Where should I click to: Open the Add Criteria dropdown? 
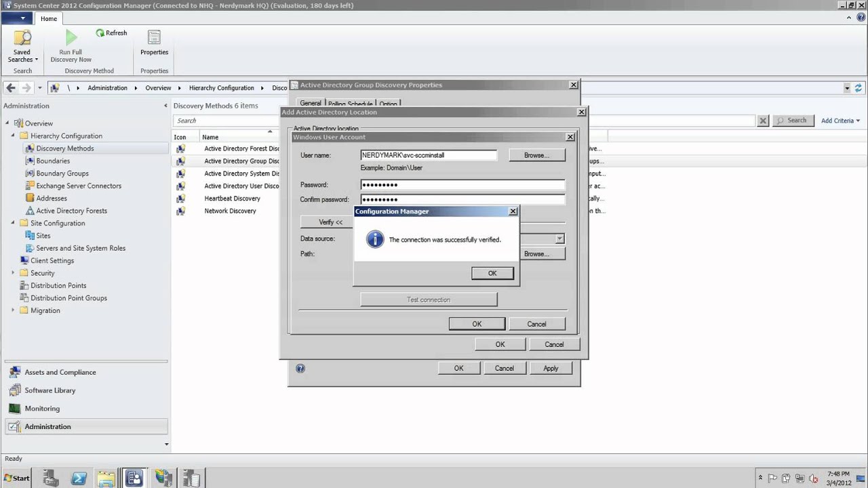pos(840,121)
